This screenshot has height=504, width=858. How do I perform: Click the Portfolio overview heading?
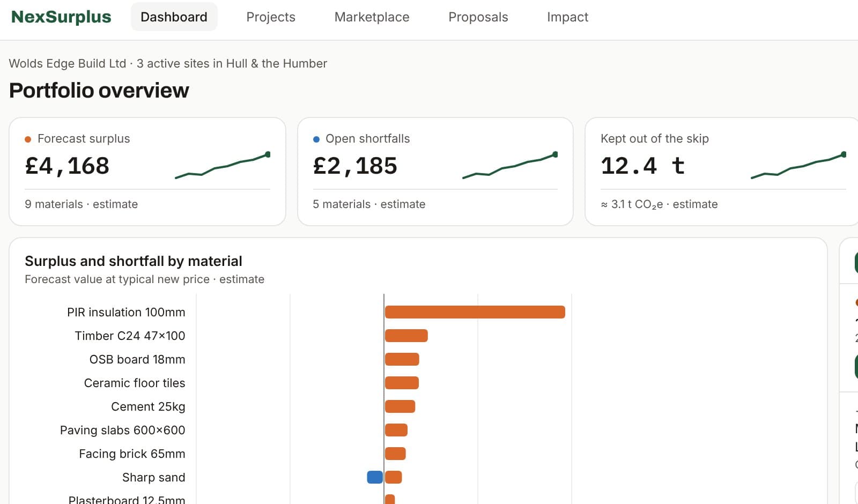pyautogui.click(x=99, y=91)
